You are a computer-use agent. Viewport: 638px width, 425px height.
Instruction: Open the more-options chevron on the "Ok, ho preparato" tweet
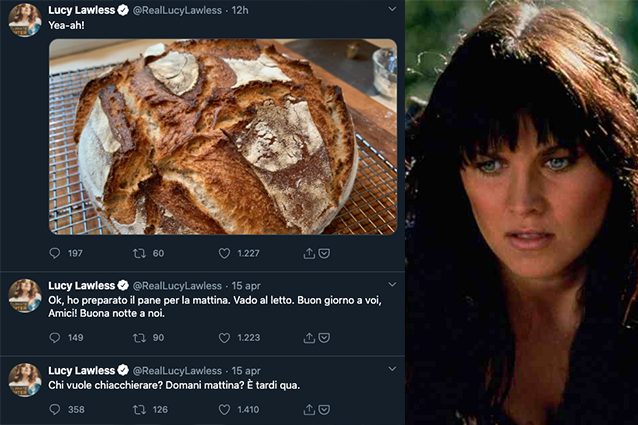coord(391,286)
